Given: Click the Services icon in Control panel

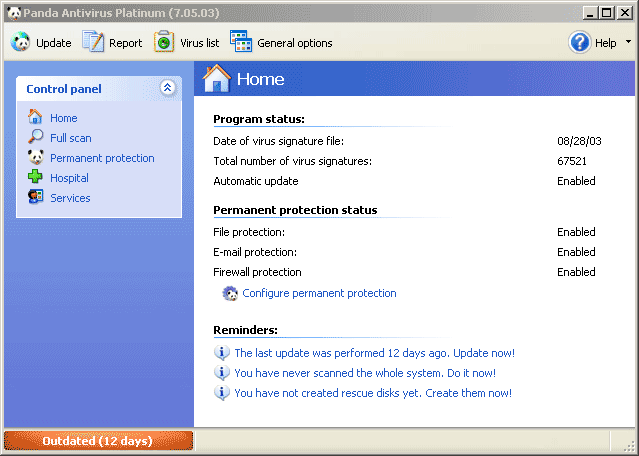Looking at the screenshot, I should coord(36,198).
